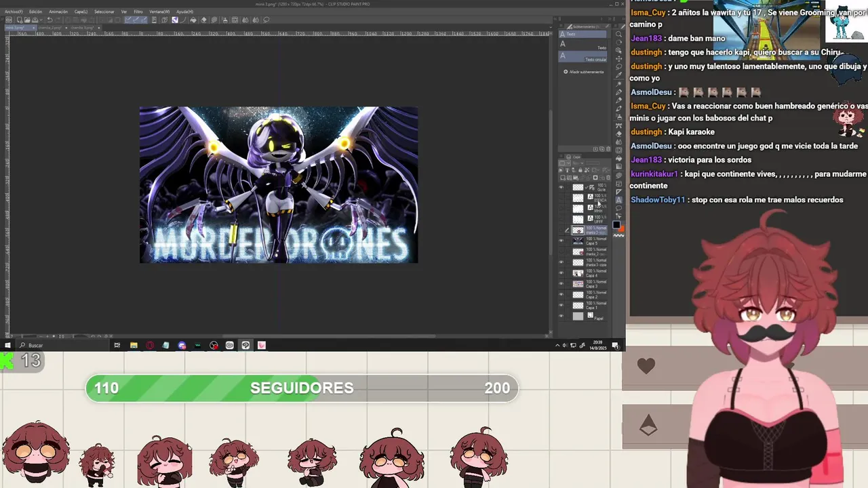
Task: Open the Ventana(W) menu
Action: pos(159,12)
